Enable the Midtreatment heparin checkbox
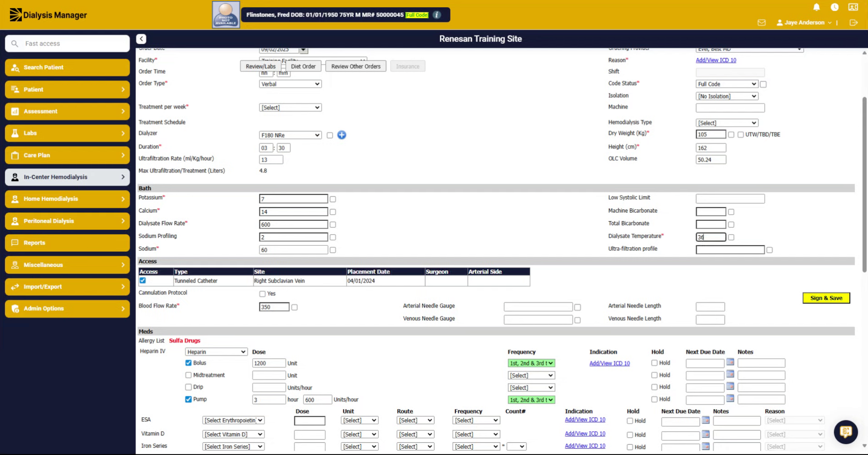The image size is (868, 455). 188,375
